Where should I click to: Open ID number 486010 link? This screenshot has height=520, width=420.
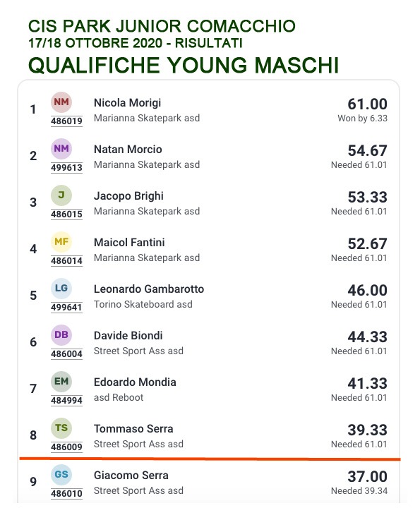pos(66,493)
